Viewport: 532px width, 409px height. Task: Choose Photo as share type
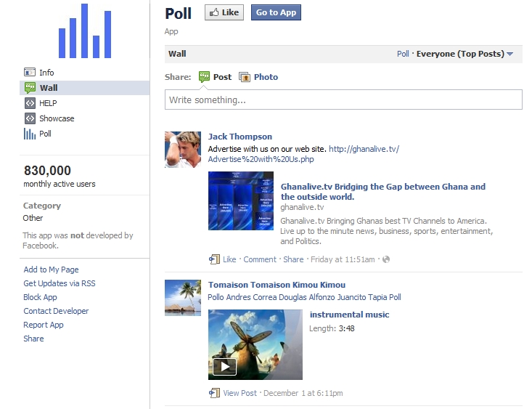coord(266,77)
